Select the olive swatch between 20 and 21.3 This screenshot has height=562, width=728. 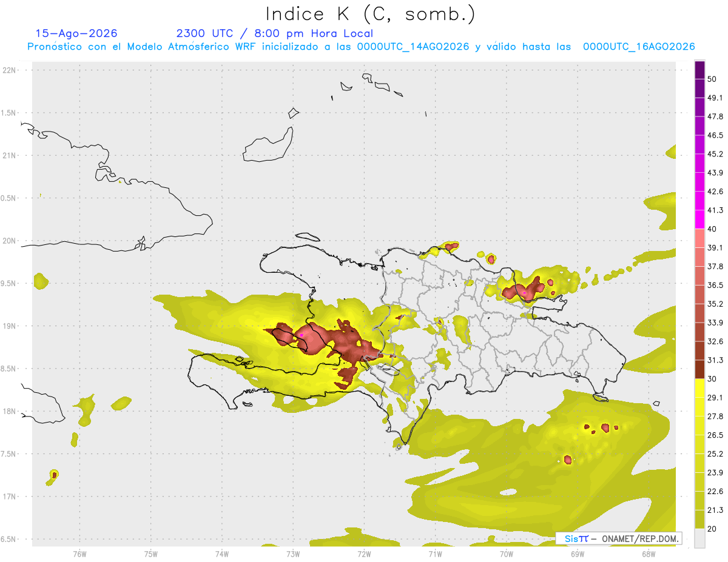click(x=699, y=520)
